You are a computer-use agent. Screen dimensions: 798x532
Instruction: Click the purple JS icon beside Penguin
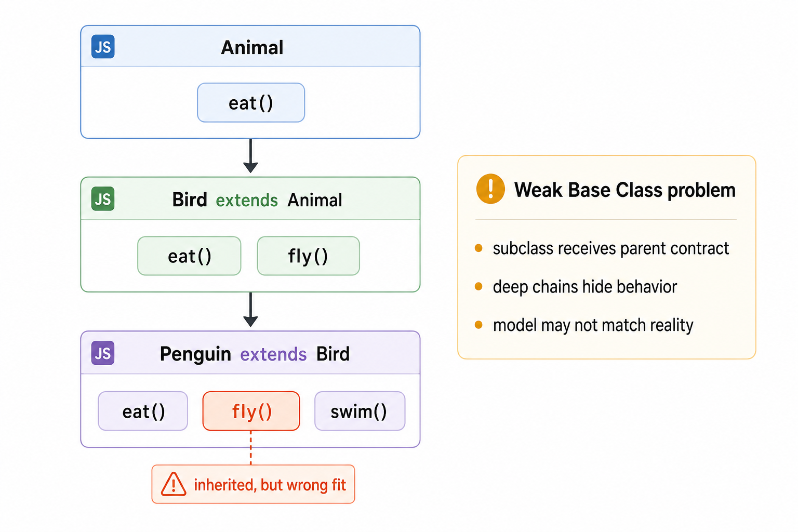pyautogui.click(x=103, y=353)
